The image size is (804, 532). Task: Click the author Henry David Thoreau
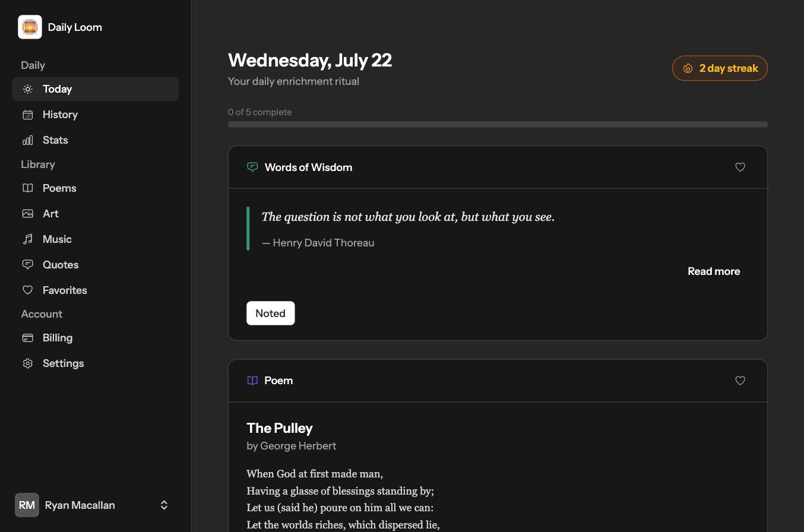point(324,243)
